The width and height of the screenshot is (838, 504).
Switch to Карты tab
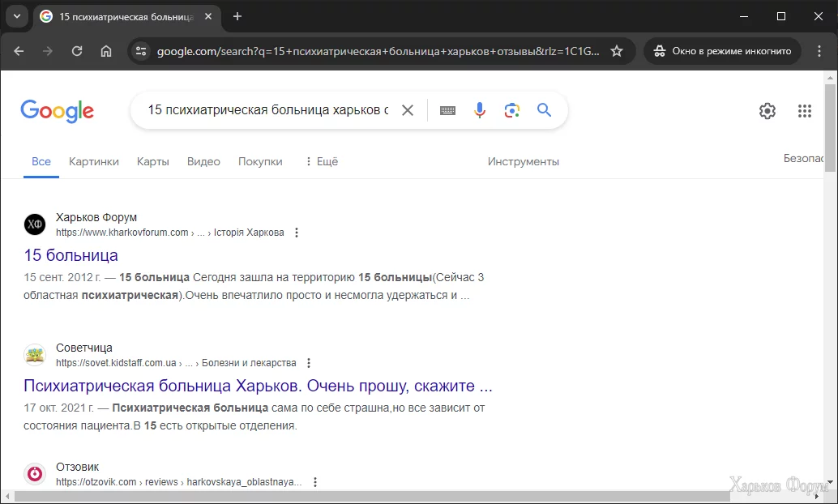(153, 162)
